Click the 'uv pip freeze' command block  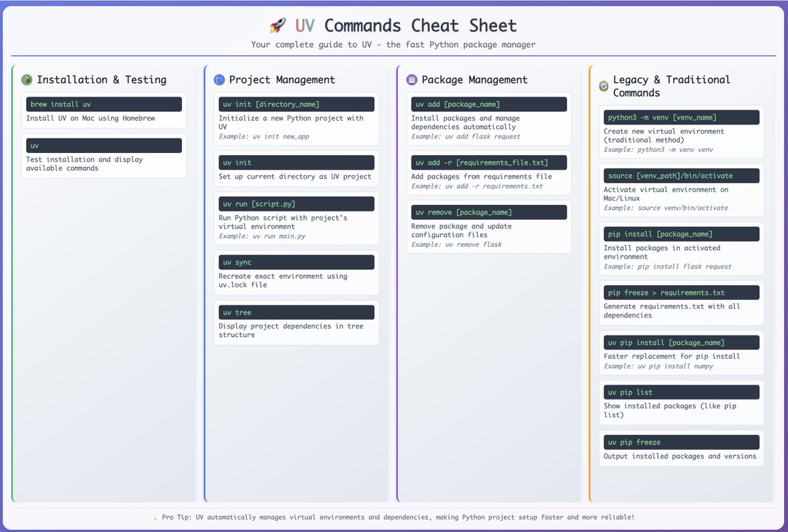682,442
